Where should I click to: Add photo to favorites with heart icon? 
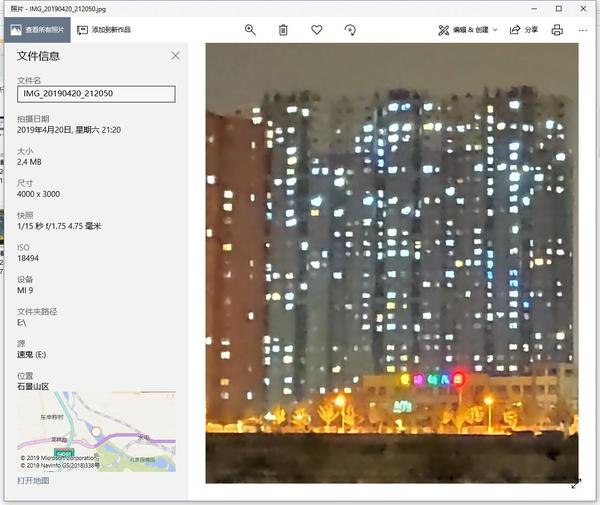(316, 29)
